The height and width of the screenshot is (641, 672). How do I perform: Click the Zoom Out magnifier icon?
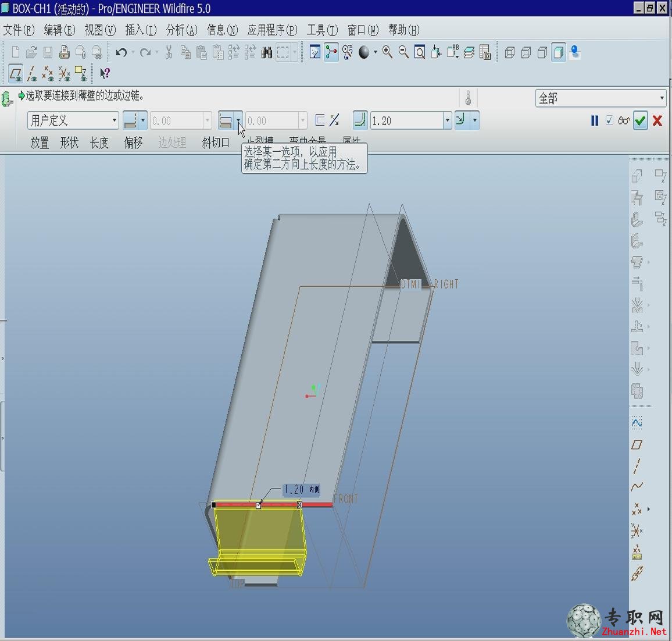tap(403, 52)
